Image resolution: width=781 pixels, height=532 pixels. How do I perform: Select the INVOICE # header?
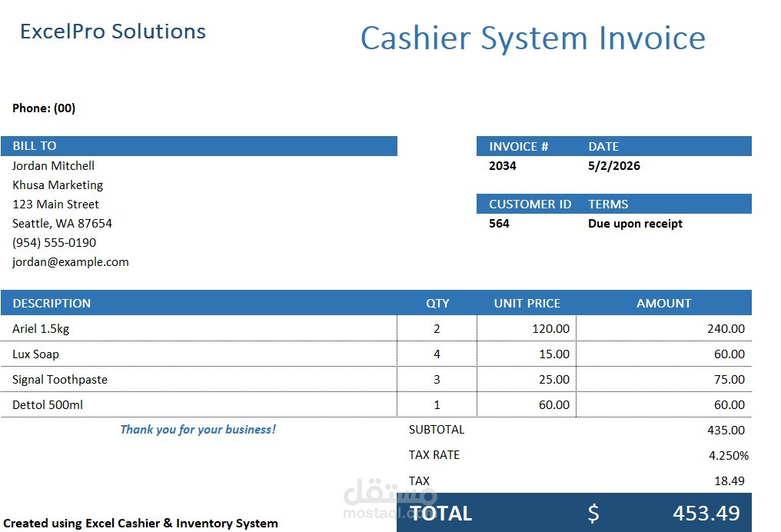[x=519, y=146]
